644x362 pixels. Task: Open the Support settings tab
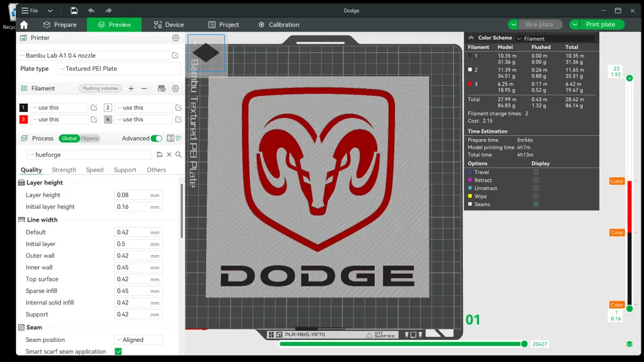coord(125,169)
